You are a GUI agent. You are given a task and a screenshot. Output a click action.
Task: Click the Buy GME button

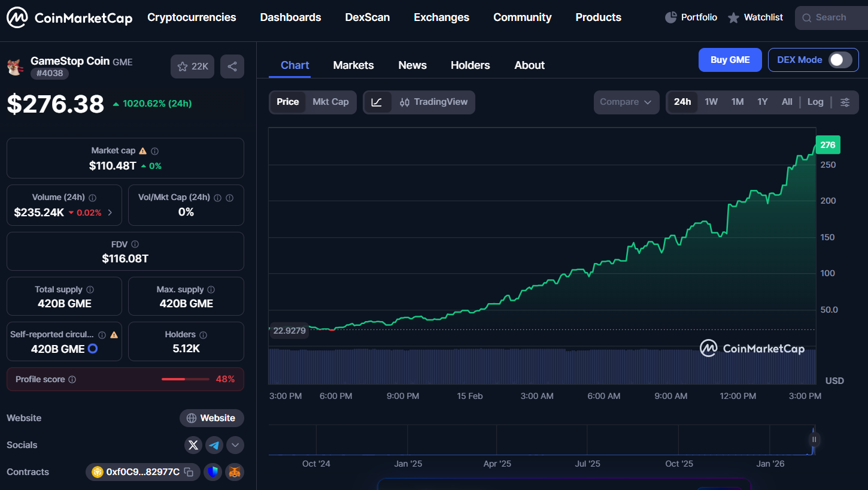coord(730,60)
